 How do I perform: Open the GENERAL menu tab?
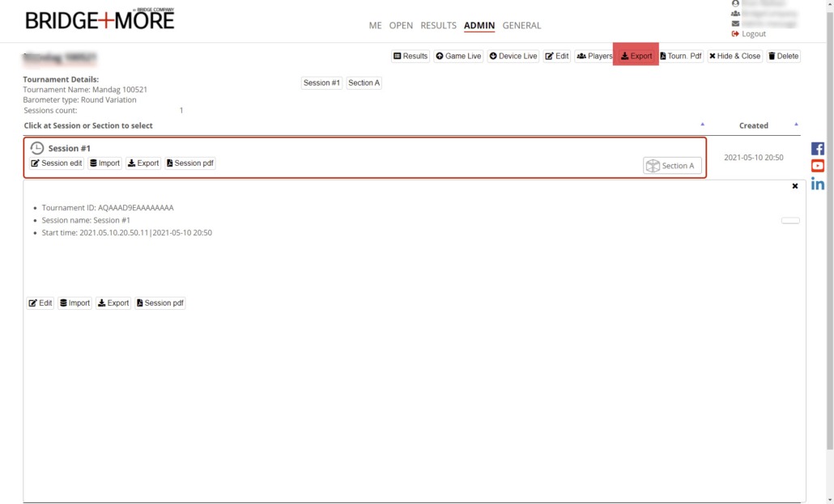(521, 26)
